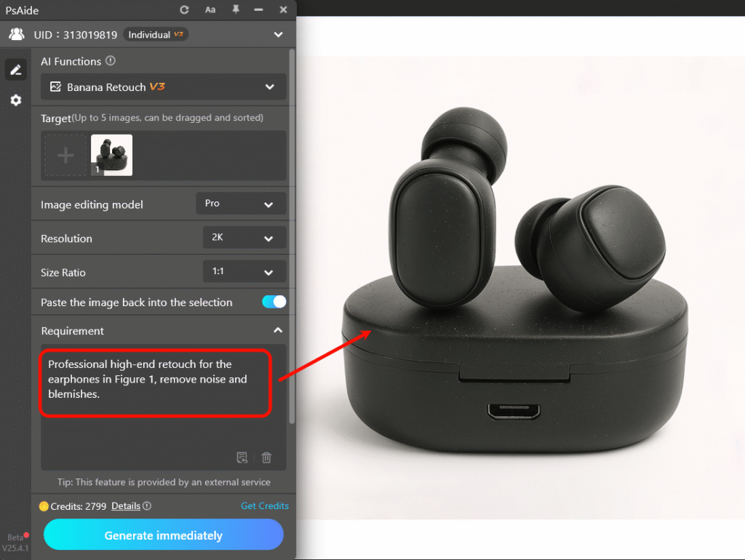This screenshot has width=745, height=560.
Task: Collapse the Requirement section chevron
Action: coord(277,331)
